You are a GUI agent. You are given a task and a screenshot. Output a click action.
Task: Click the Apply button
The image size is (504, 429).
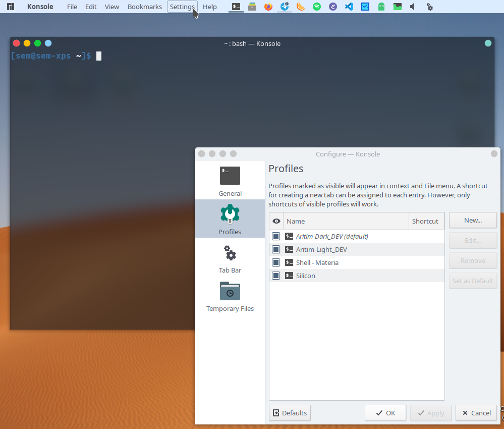pos(431,413)
